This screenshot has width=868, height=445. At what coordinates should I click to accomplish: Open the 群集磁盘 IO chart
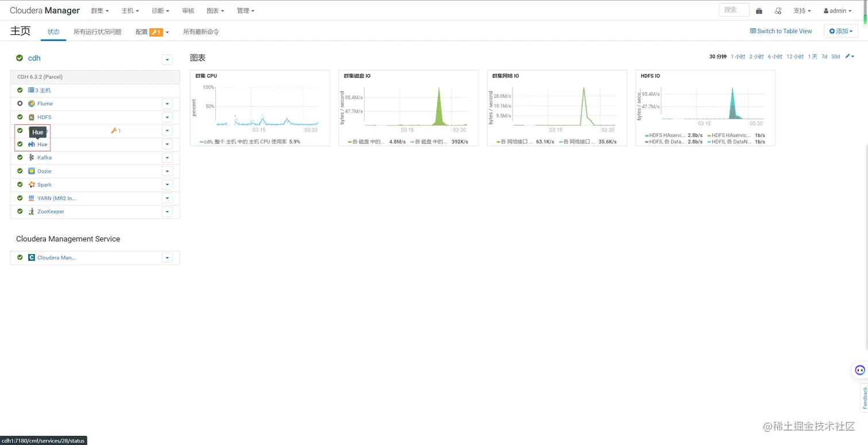click(408, 108)
